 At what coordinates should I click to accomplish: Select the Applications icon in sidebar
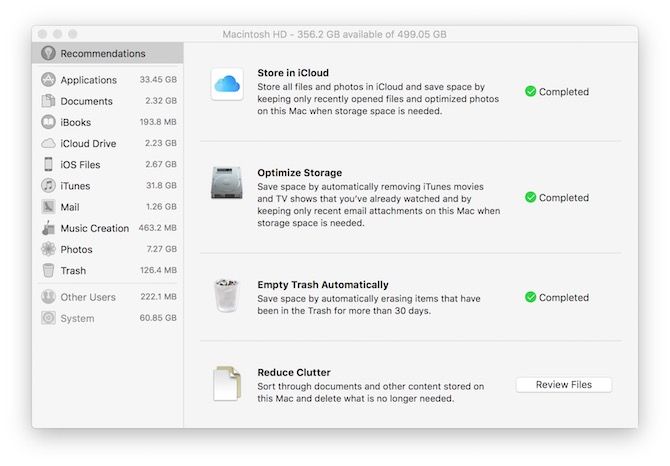(48, 80)
